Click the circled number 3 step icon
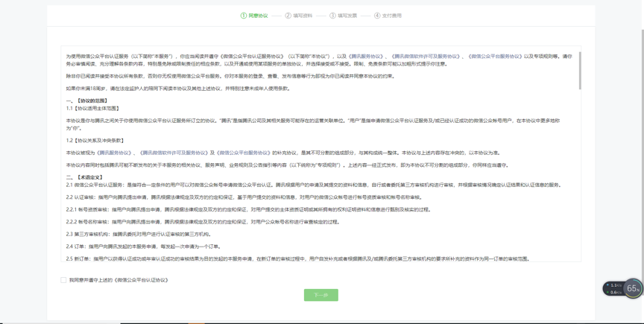644x324 pixels. 332,16
